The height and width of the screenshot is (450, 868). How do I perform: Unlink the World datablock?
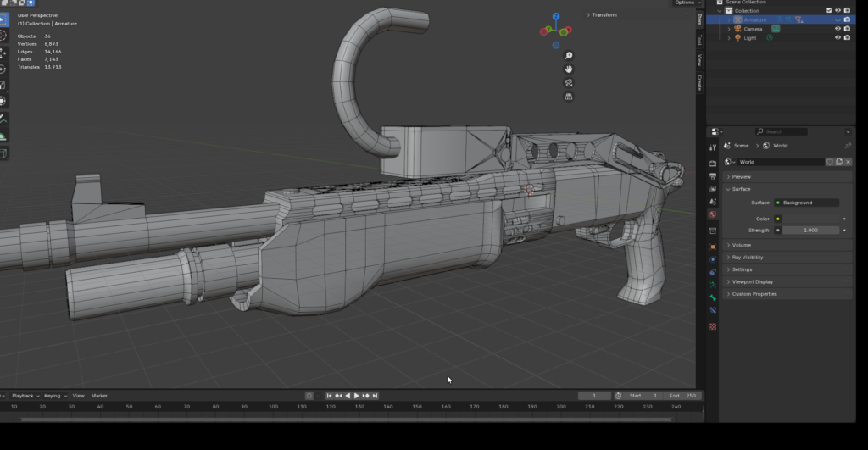tap(848, 162)
